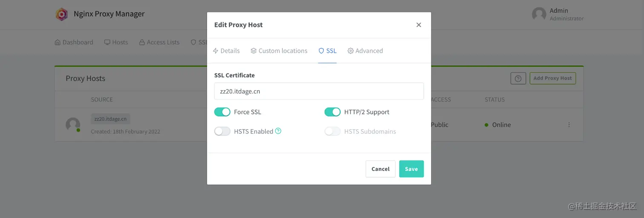The height and width of the screenshot is (218, 644).
Task: Click the zz20.itdage.cn row avatar
Action: pyautogui.click(x=73, y=125)
